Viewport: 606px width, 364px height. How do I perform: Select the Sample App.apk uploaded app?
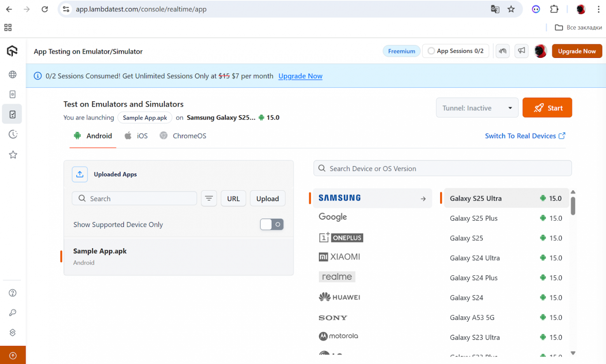(179, 256)
